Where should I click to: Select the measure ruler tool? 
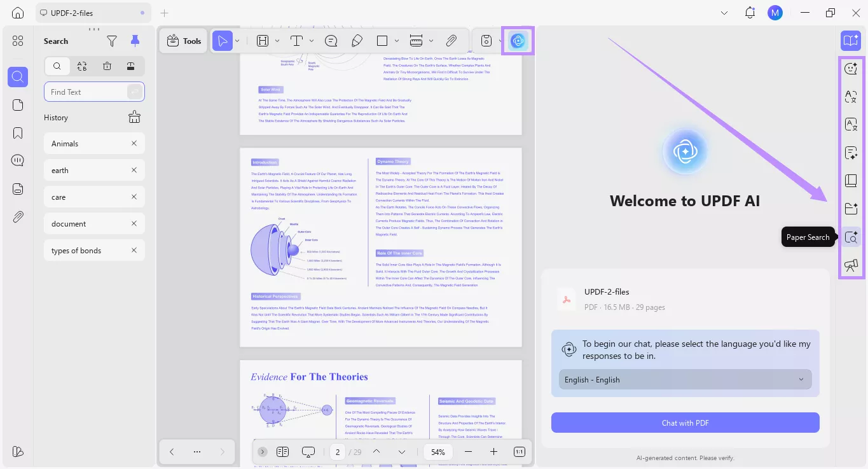pos(417,41)
